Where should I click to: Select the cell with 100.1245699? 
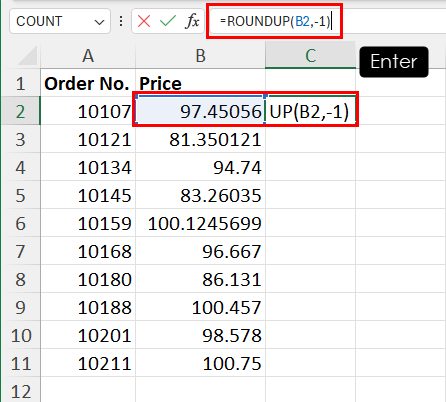pyautogui.click(x=200, y=223)
